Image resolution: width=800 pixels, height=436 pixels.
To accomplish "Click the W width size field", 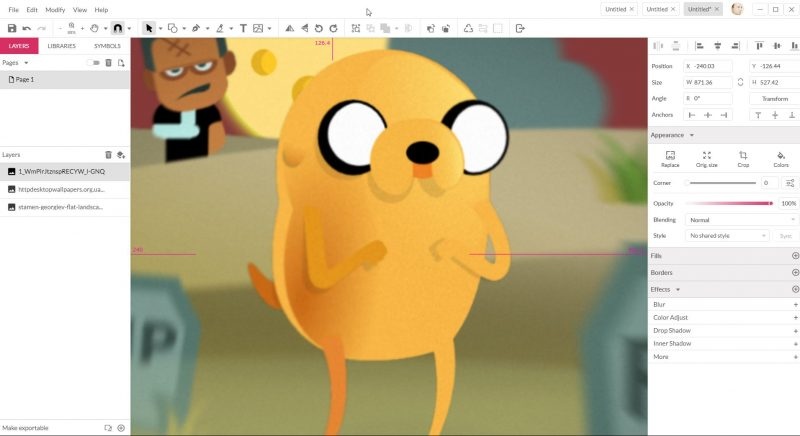I will [708, 82].
